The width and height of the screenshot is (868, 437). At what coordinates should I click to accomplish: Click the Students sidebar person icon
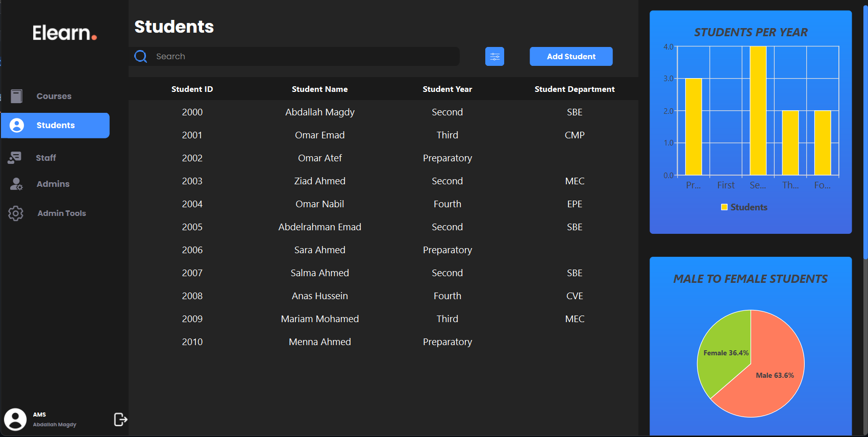point(17,126)
